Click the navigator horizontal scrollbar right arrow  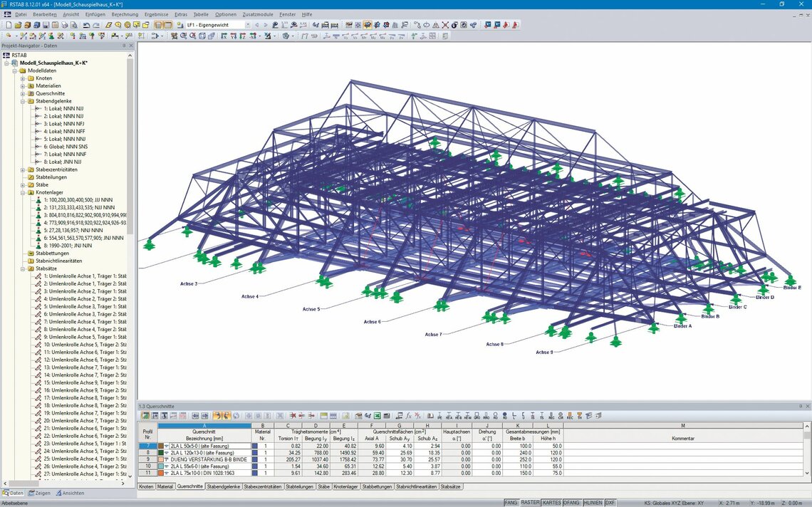pos(123,484)
